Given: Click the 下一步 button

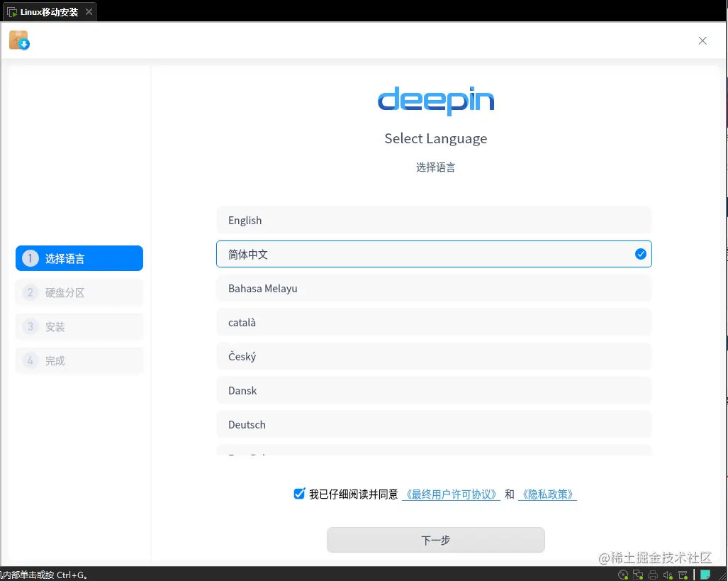Looking at the screenshot, I should [x=435, y=540].
